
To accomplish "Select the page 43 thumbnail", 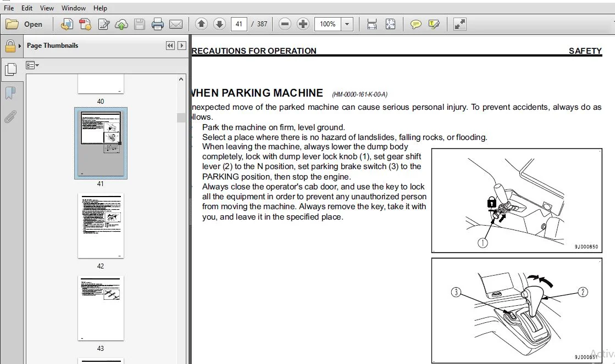I will coord(101,308).
